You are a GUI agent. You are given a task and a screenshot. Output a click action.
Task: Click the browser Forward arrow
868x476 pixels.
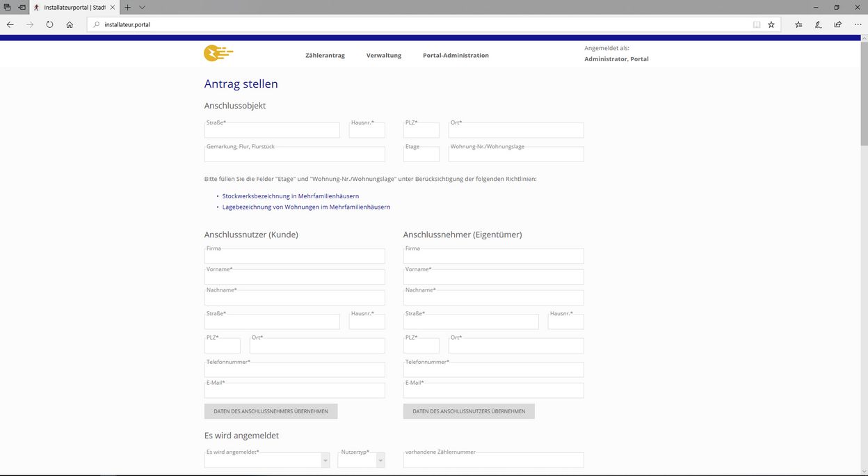pyautogui.click(x=30, y=24)
